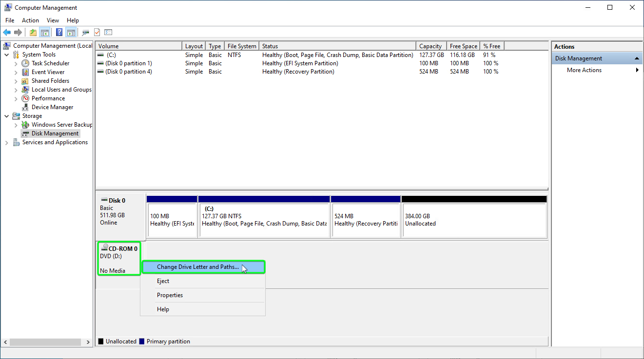Screen dimensions: 644x359
Task: Select Properties from the context menu
Action: point(203,295)
